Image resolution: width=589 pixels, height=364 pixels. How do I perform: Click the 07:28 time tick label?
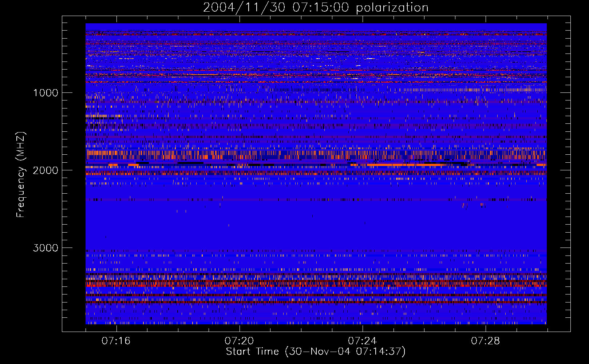pos(486,341)
